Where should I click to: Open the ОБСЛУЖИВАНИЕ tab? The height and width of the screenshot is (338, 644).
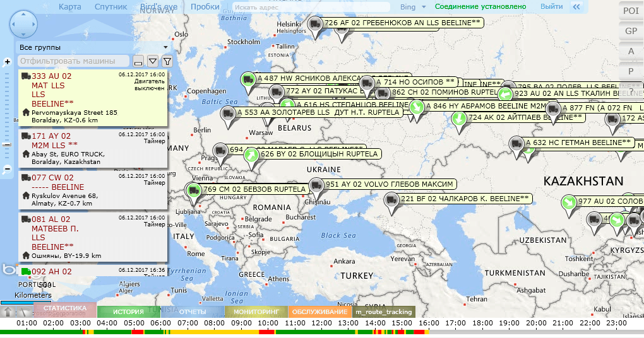tap(319, 312)
